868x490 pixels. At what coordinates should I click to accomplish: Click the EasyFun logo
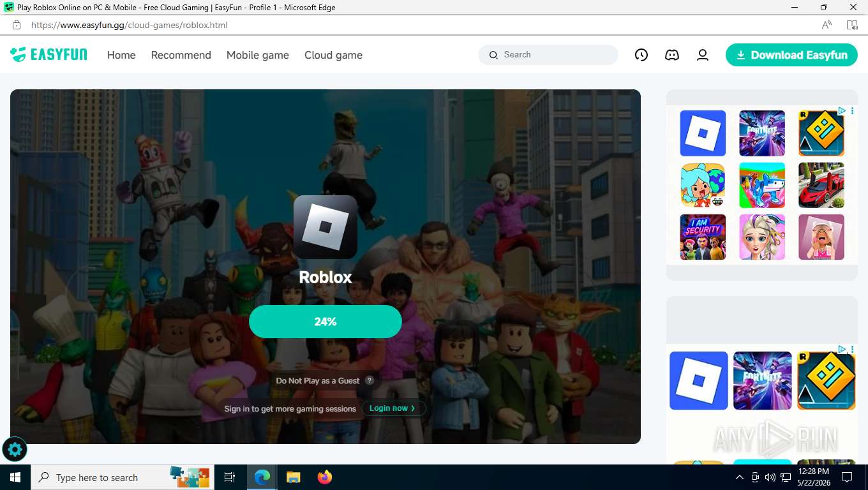[x=49, y=55]
